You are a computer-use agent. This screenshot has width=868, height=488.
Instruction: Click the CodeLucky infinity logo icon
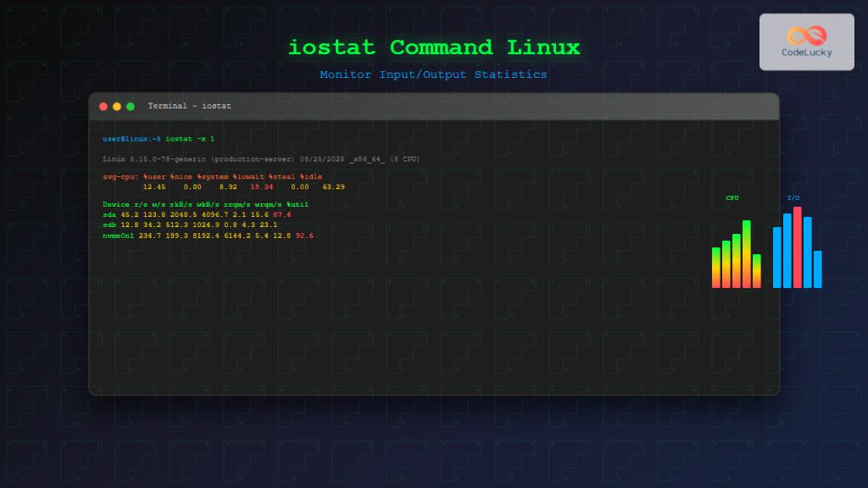tap(806, 34)
